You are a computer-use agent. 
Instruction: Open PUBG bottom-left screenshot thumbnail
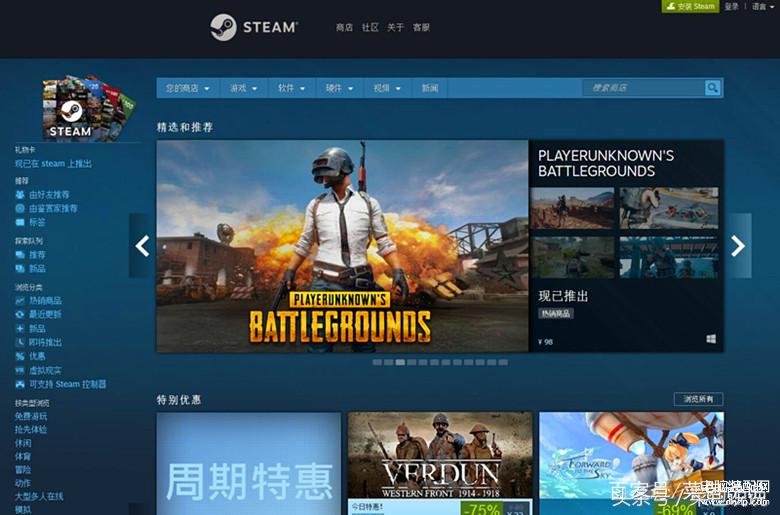point(572,257)
